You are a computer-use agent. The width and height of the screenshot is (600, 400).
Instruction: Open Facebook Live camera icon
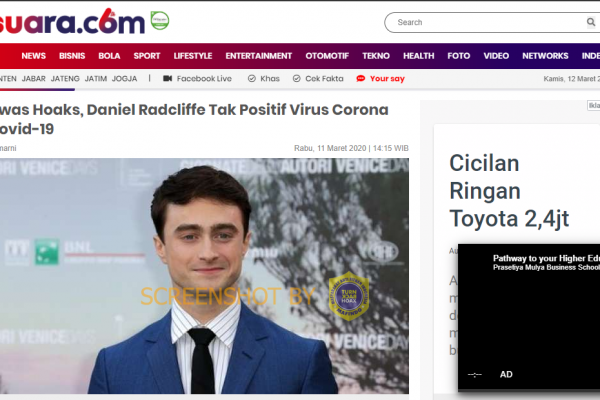(167, 78)
